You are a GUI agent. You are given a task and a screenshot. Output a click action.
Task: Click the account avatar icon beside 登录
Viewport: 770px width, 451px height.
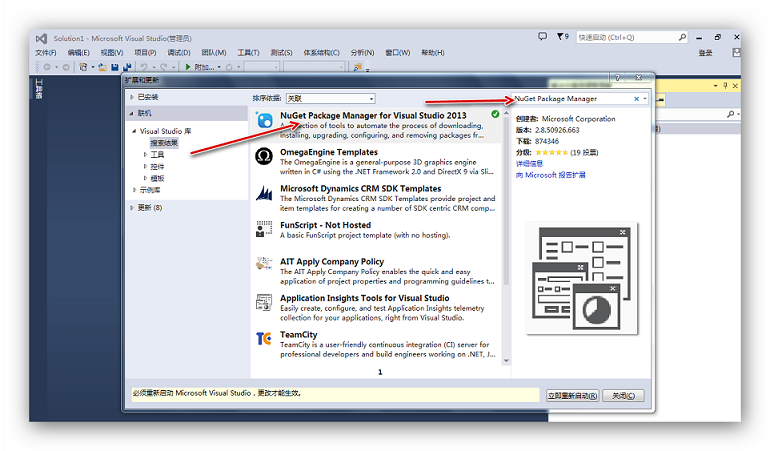(x=736, y=52)
